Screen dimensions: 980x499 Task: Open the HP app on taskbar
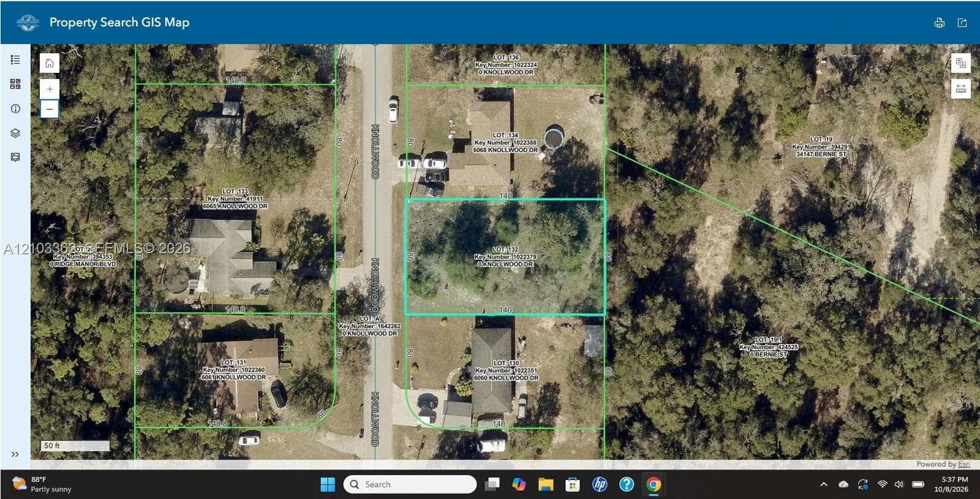[600, 484]
